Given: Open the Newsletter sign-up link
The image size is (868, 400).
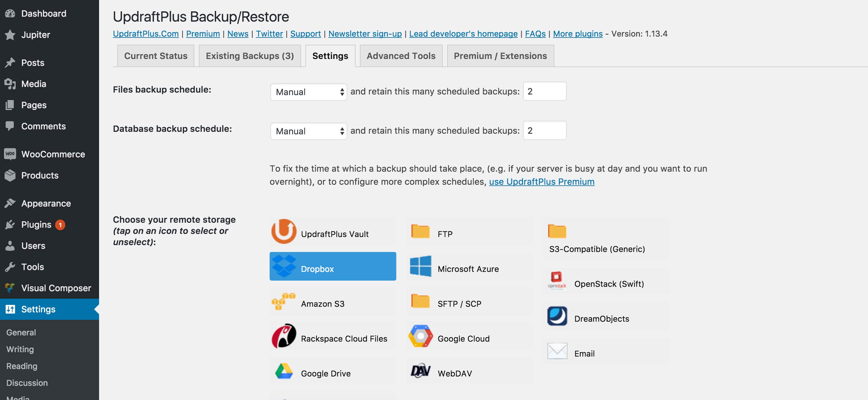Looking at the screenshot, I should [365, 34].
